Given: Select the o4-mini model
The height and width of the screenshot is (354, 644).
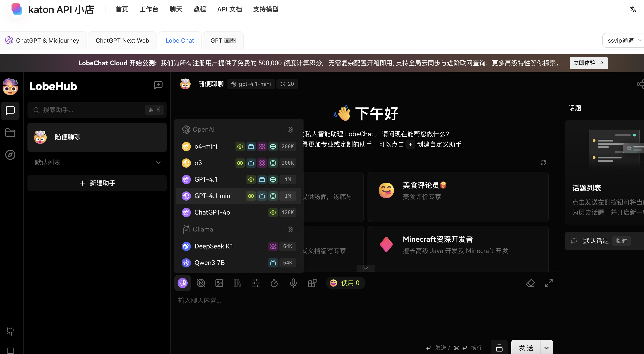Looking at the screenshot, I should point(238,146).
